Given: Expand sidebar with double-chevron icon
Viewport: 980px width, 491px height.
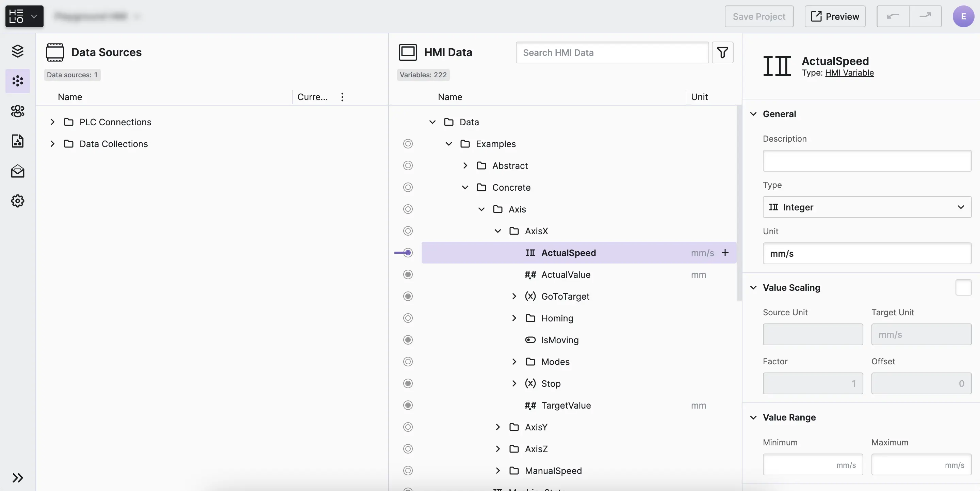Looking at the screenshot, I should pyautogui.click(x=17, y=478).
